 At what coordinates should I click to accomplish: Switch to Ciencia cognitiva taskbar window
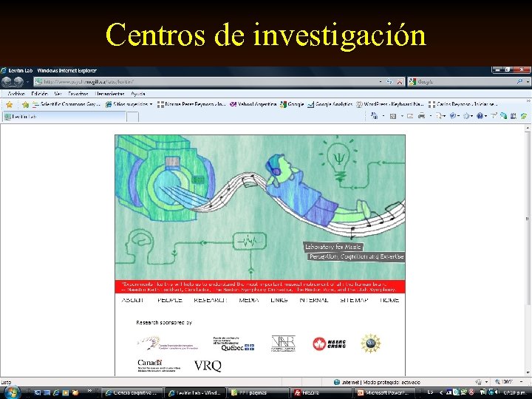[x=132, y=393]
